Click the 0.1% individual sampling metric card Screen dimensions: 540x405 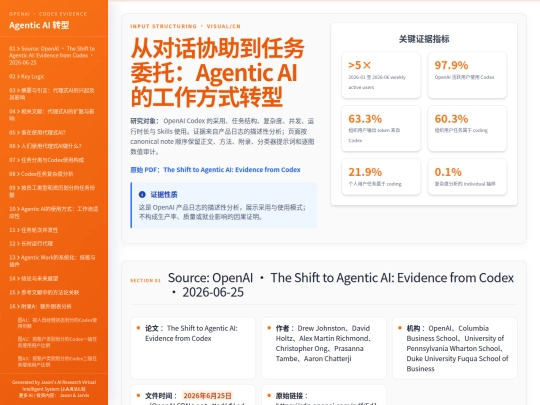(x=467, y=177)
